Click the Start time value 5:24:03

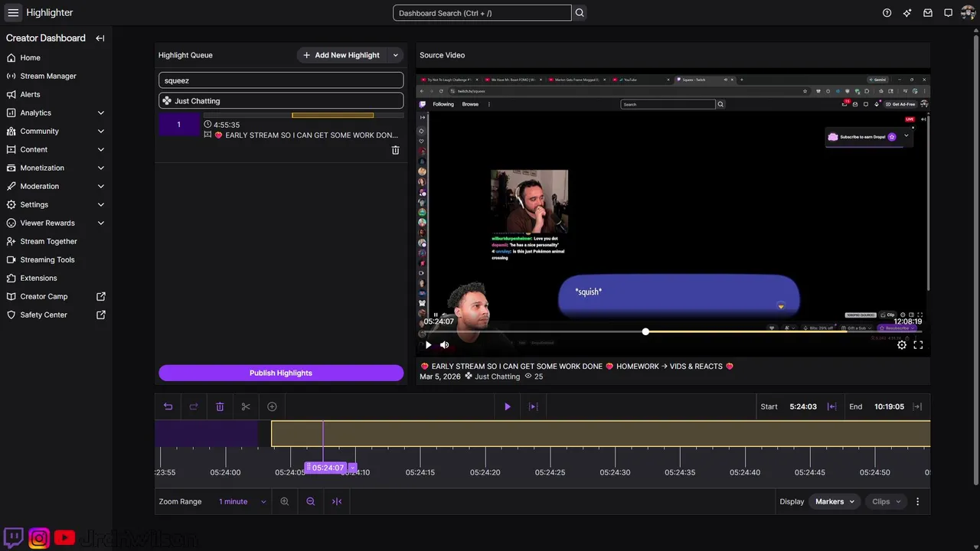pyautogui.click(x=803, y=406)
